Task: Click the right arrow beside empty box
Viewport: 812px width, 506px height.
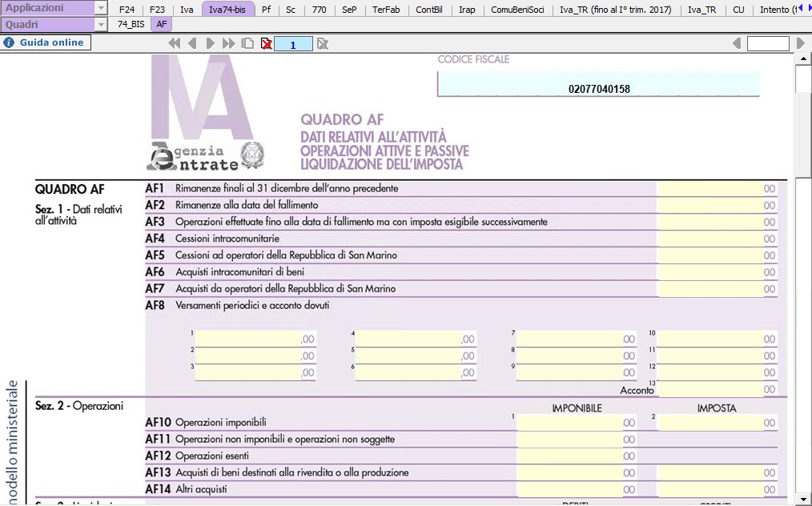Action: [801, 43]
